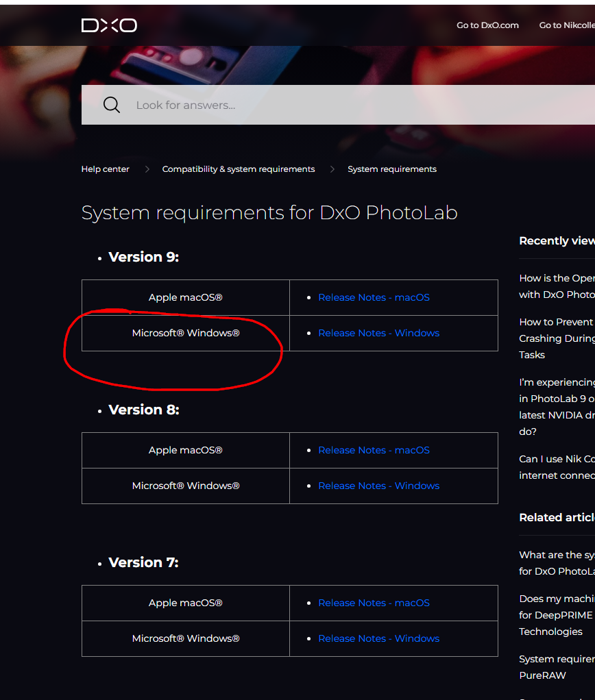Open Version 7 macOS release notes
The width and height of the screenshot is (595, 700).
[x=374, y=603]
